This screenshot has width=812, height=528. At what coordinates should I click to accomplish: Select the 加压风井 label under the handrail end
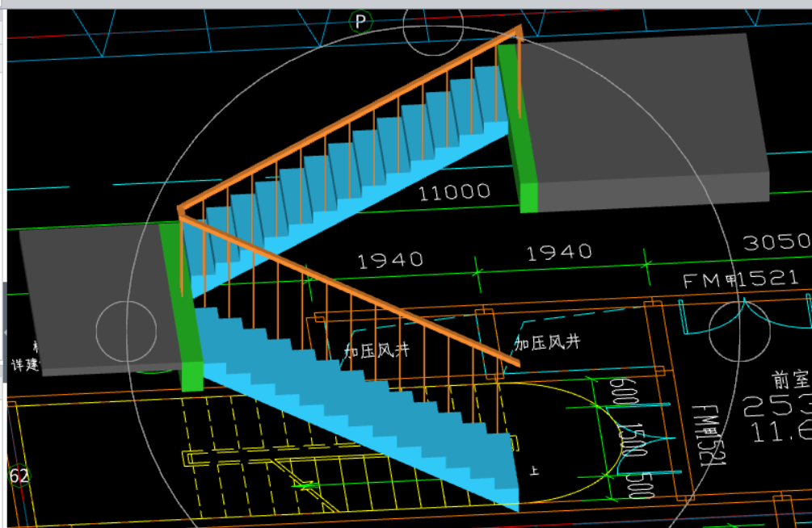point(547,342)
